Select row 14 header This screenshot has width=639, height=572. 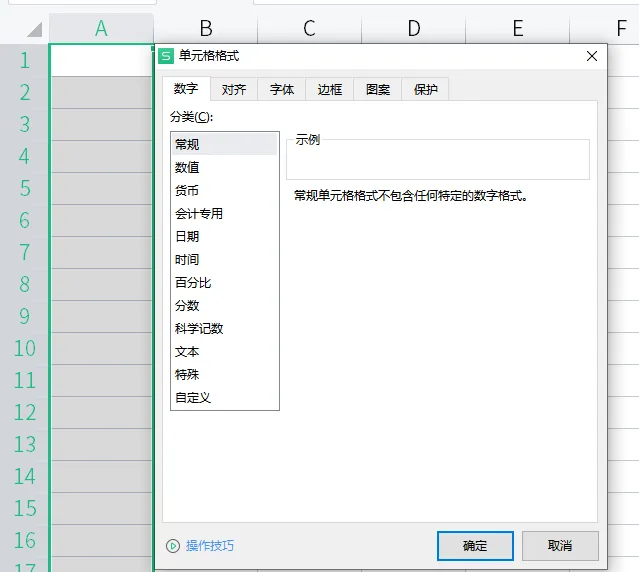[x=24, y=476]
